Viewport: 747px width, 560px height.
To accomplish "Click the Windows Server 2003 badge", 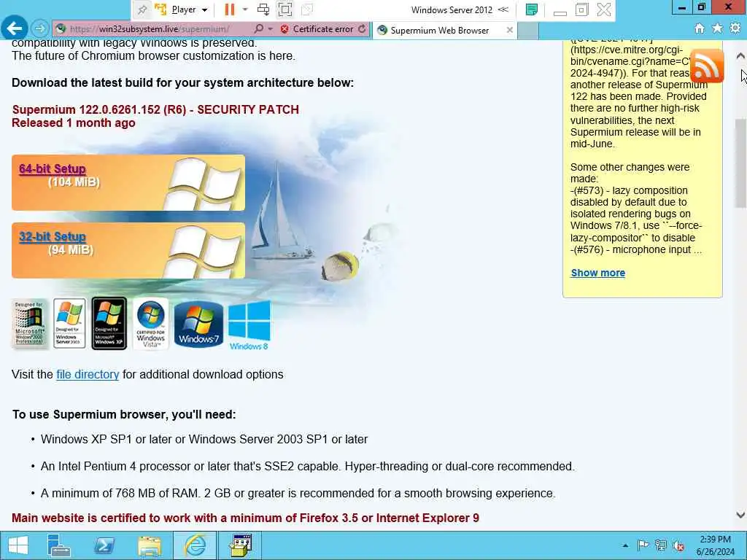I will pyautogui.click(x=69, y=323).
